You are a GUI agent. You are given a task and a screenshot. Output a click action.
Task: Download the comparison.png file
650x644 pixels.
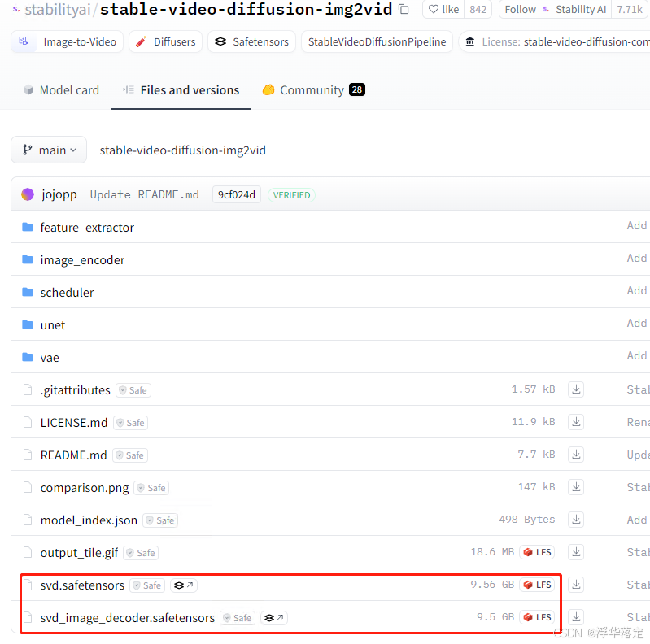click(x=576, y=487)
